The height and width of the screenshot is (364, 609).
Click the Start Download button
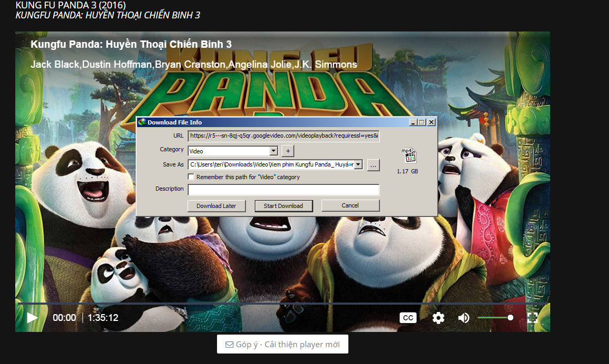tap(284, 206)
